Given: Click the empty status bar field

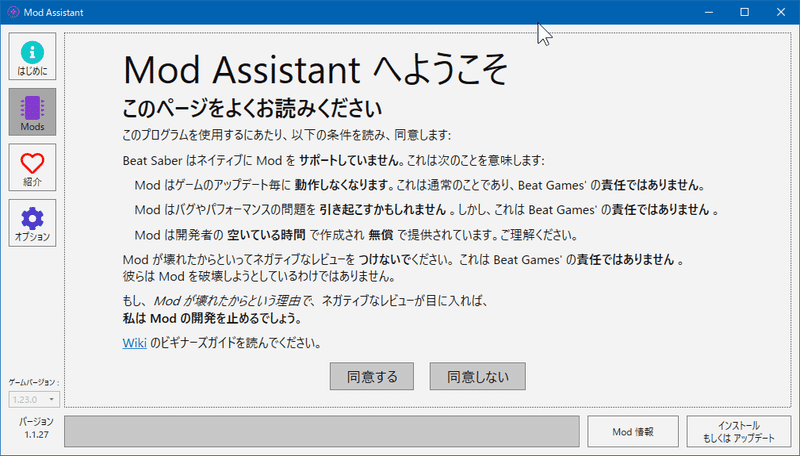Looking at the screenshot, I should tap(321, 432).
